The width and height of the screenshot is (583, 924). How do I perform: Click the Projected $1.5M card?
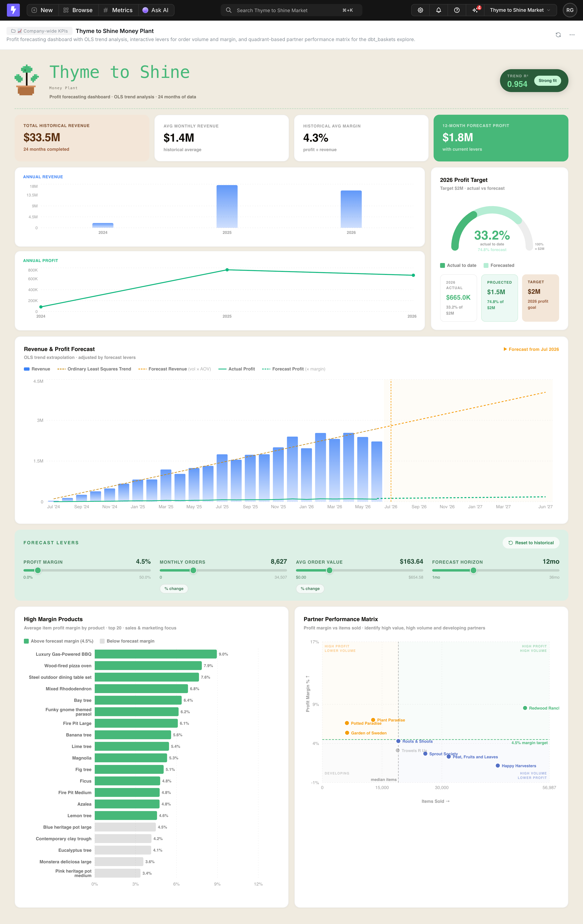(499, 298)
